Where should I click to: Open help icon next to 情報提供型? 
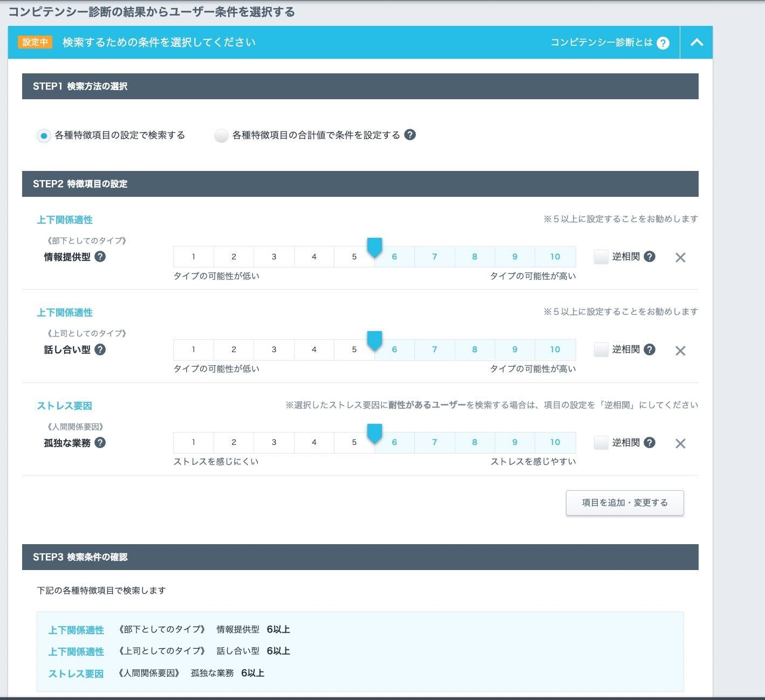pyautogui.click(x=100, y=257)
